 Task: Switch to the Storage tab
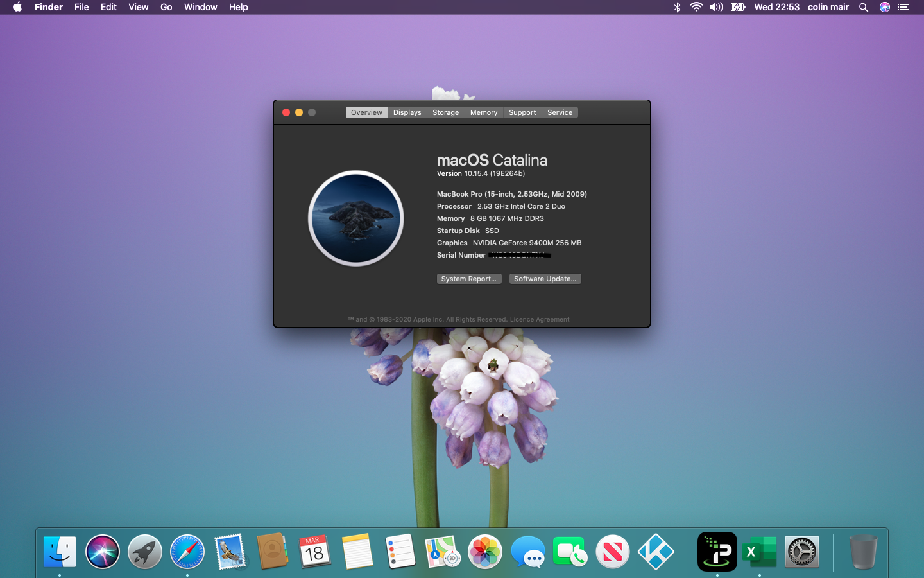point(446,112)
